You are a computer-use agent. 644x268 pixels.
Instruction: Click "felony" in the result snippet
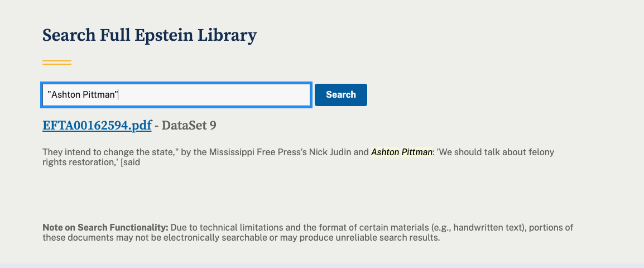pyautogui.click(x=540, y=152)
